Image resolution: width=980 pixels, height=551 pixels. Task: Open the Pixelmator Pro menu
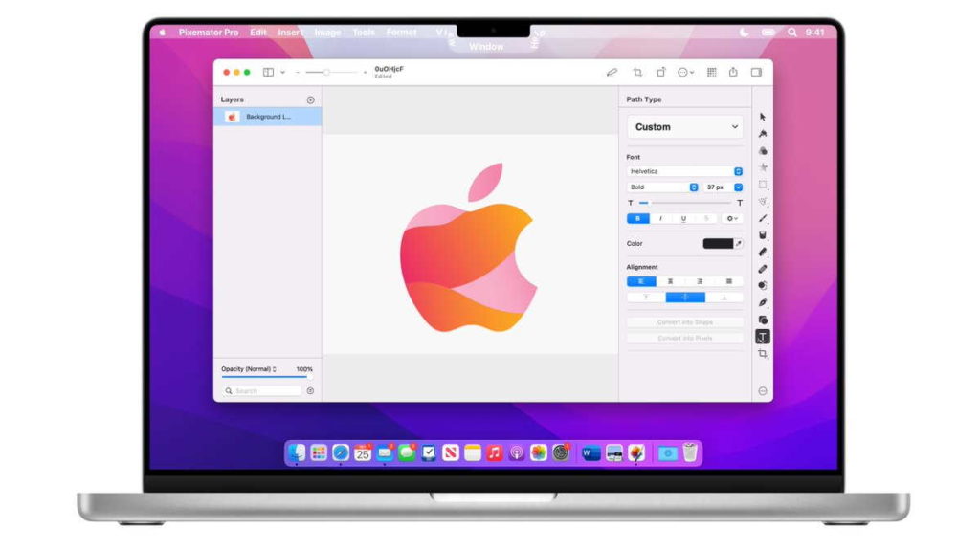click(208, 33)
